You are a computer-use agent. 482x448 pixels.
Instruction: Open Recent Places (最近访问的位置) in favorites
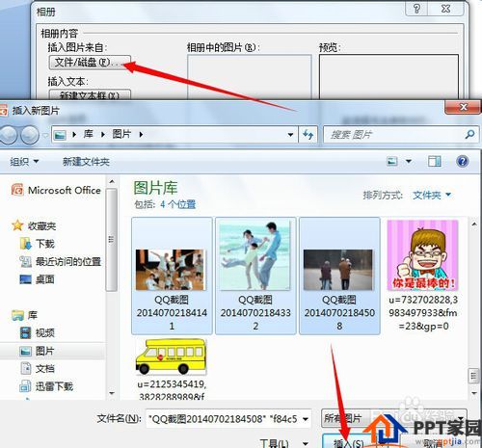(x=61, y=261)
